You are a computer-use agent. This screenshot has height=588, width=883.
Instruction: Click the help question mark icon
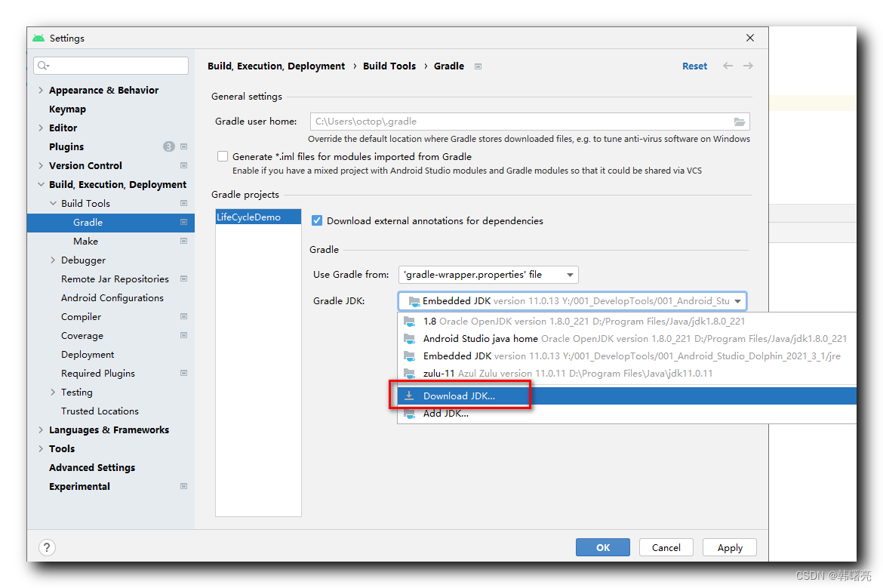coord(47,547)
